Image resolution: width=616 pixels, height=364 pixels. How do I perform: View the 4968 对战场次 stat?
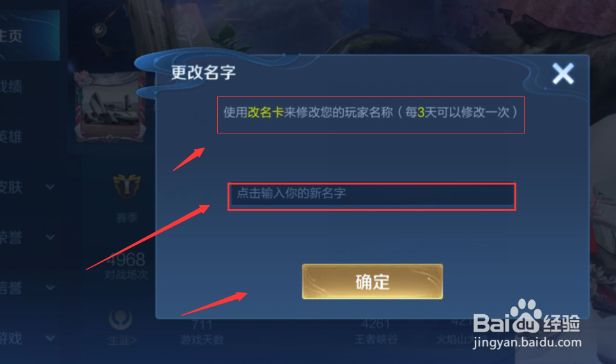[126, 266]
